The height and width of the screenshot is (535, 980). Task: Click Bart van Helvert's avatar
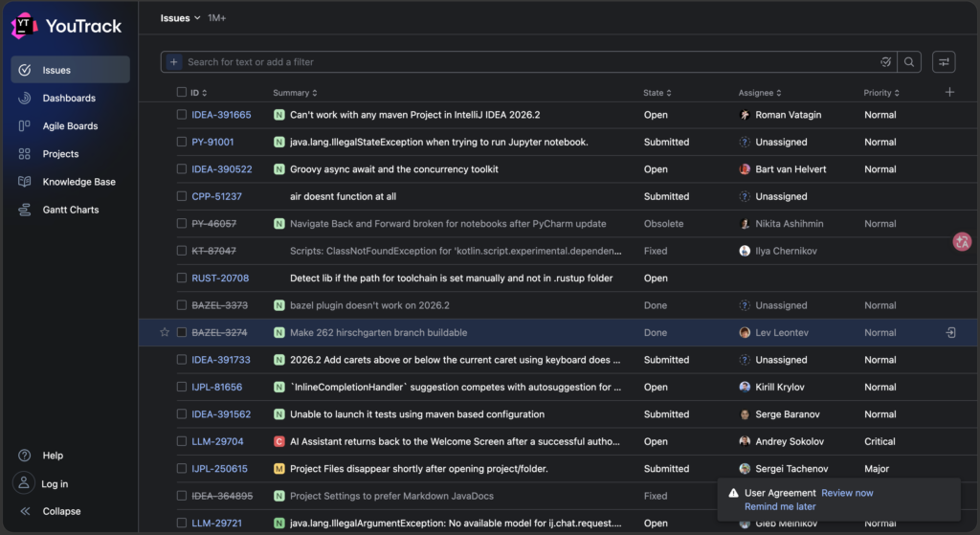pyautogui.click(x=745, y=168)
